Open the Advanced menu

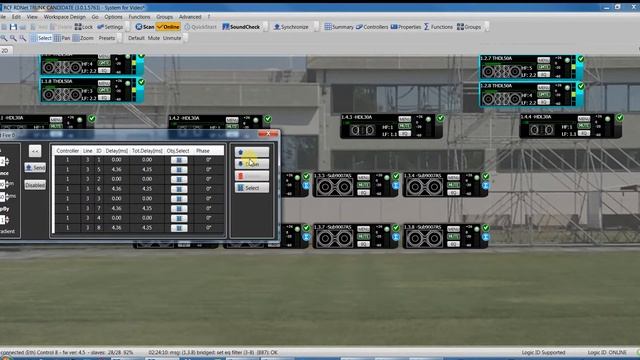[190, 17]
